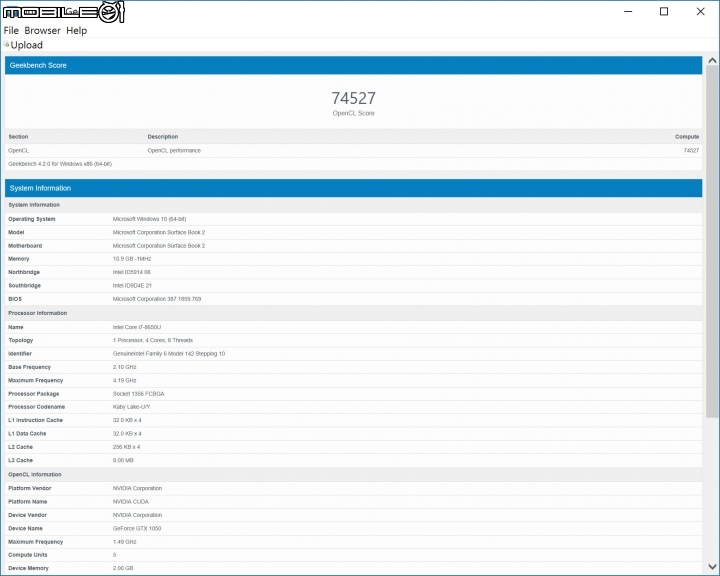The height and width of the screenshot is (576, 720).
Task: Open the Help menu
Action: (x=76, y=30)
